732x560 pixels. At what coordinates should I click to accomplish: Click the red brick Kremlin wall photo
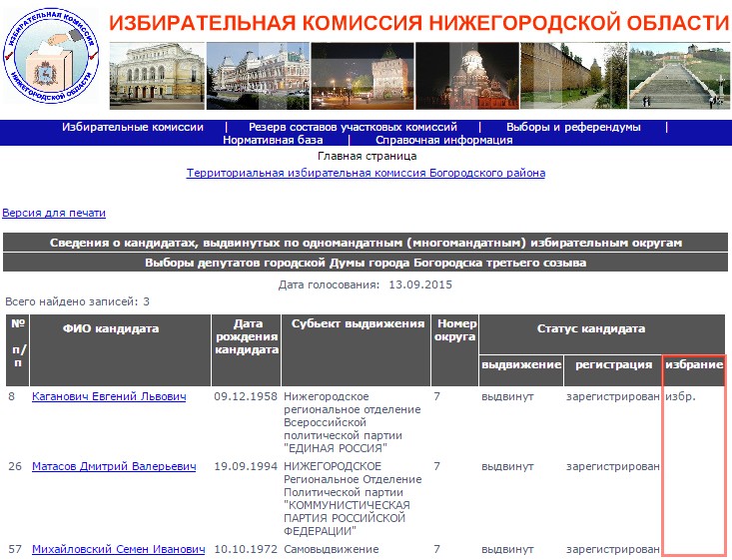point(570,78)
